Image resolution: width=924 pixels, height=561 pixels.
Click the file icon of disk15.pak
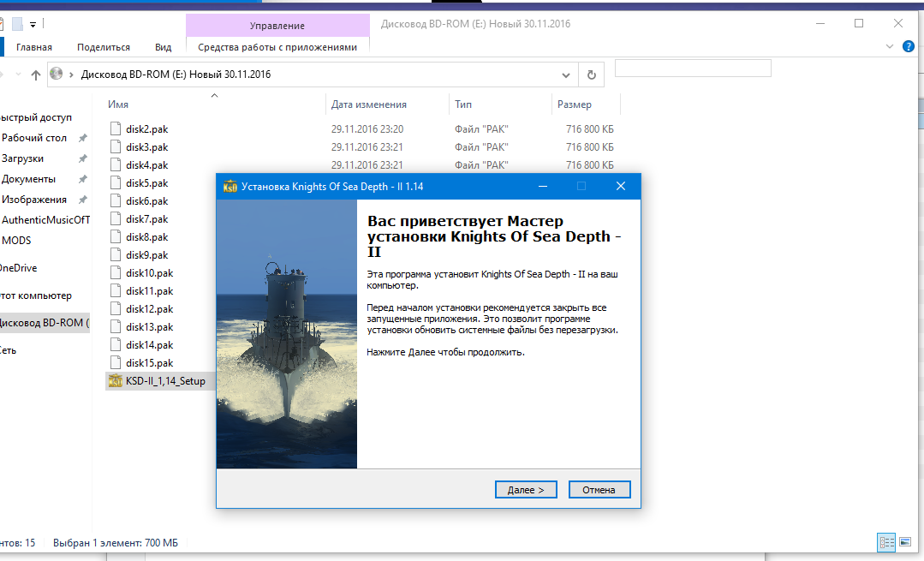[x=116, y=362]
